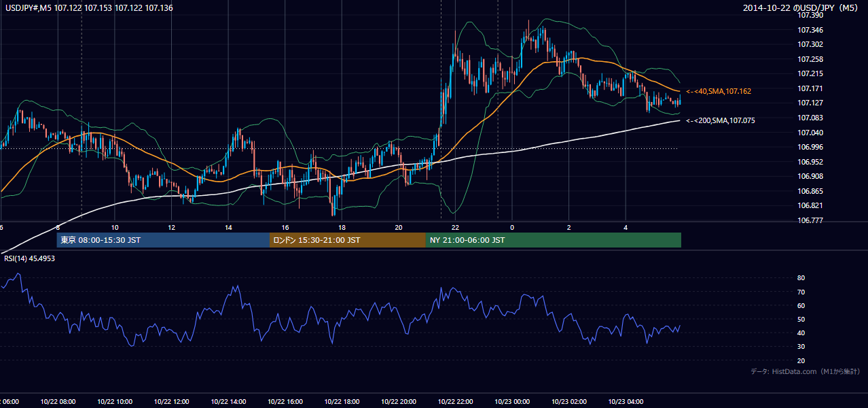Click the RSI scale value 60
Image resolution: width=868 pixels, height=408 pixels.
coord(801,305)
